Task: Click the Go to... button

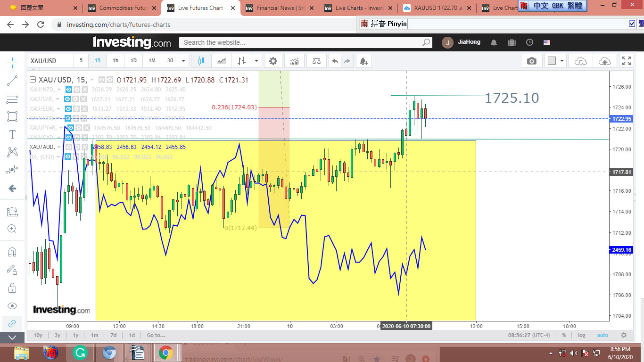Action: click(x=156, y=335)
